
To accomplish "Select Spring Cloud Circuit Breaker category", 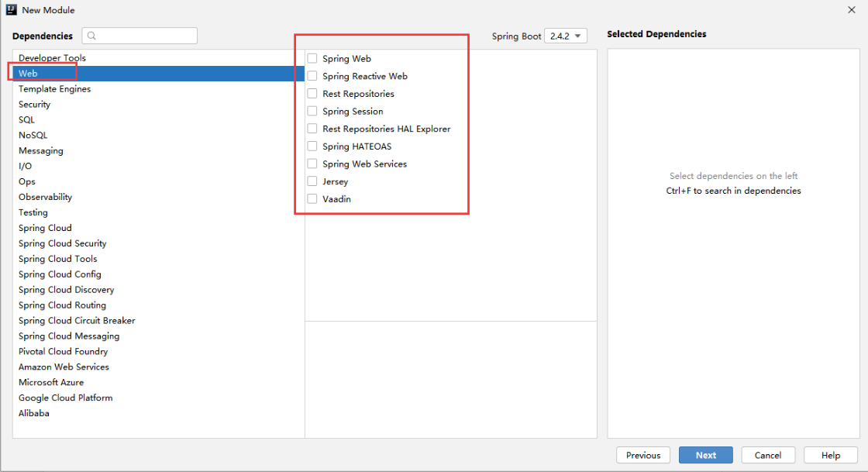I will (x=158, y=321).
